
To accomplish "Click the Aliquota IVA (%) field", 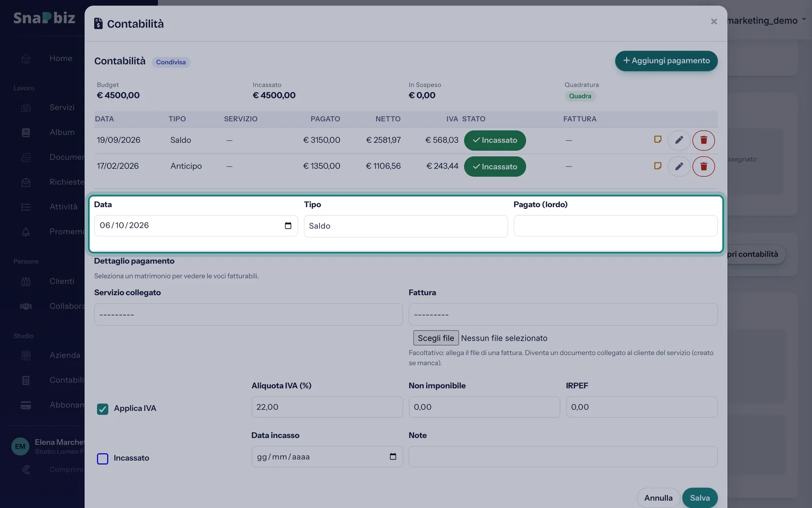I will [327, 407].
